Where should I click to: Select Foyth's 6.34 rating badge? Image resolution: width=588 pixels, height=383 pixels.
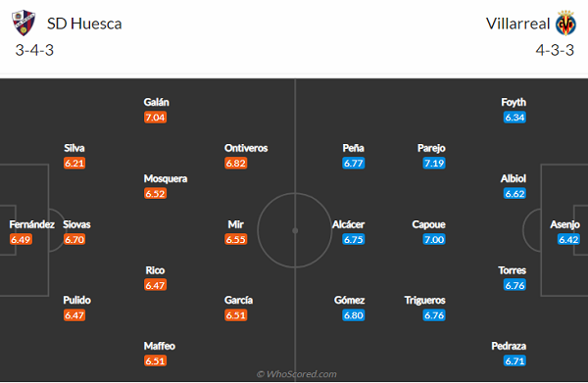click(514, 118)
